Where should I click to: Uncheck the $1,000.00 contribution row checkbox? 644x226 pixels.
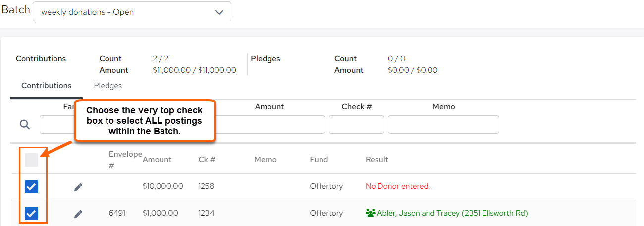pos(31,213)
